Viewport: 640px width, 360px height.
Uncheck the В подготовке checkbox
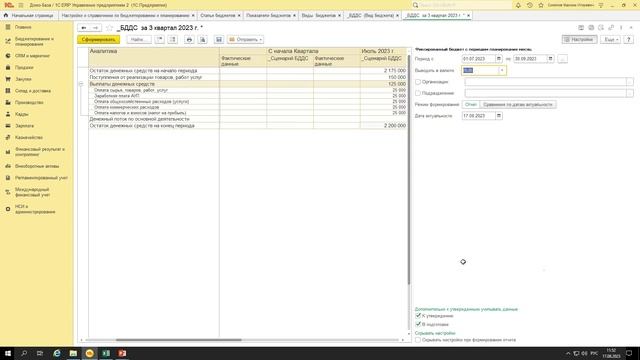click(418, 324)
